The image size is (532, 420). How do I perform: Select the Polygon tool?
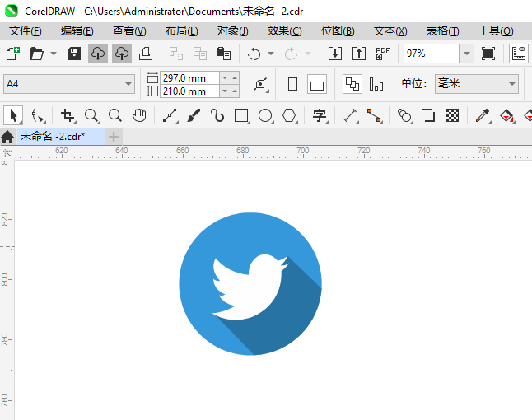point(289,115)
